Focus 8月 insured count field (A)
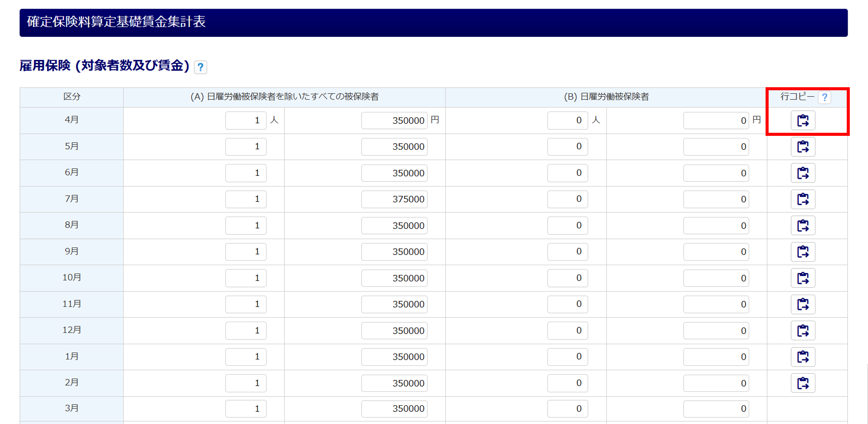The width and height of the screenshot is (868, 424). [x=246, y=225]
